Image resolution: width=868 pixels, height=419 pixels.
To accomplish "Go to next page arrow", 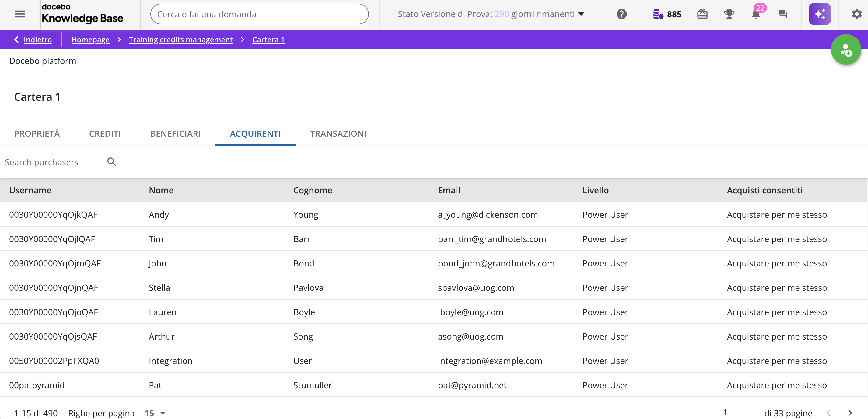I will 850,413.
